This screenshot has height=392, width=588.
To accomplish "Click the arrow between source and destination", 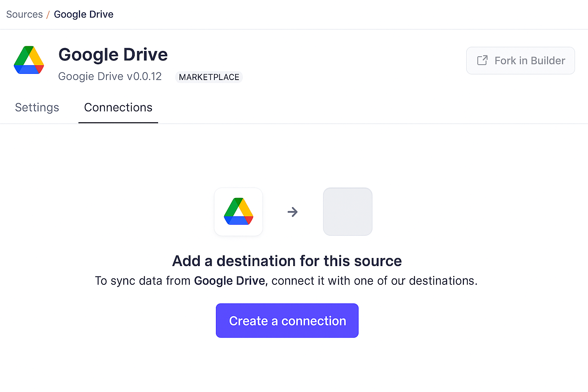I will point(293,212).
